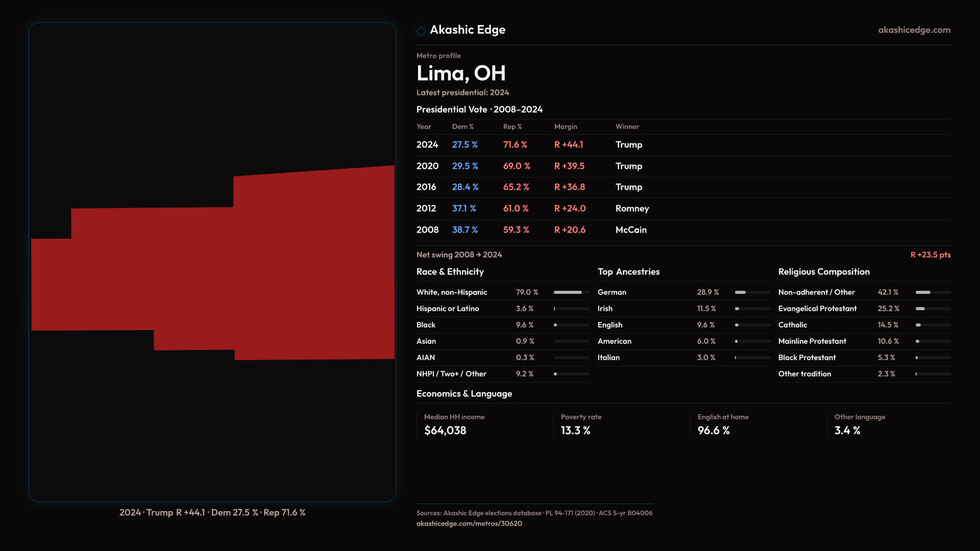Click the Margin column header
Screen dimensions: 980x551
[x=566, y=127]
